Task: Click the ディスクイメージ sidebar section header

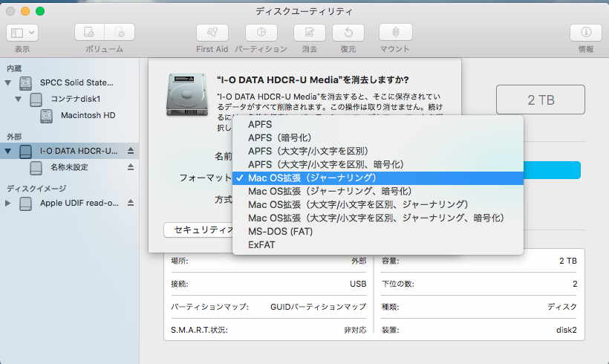Action: [36, 189]
